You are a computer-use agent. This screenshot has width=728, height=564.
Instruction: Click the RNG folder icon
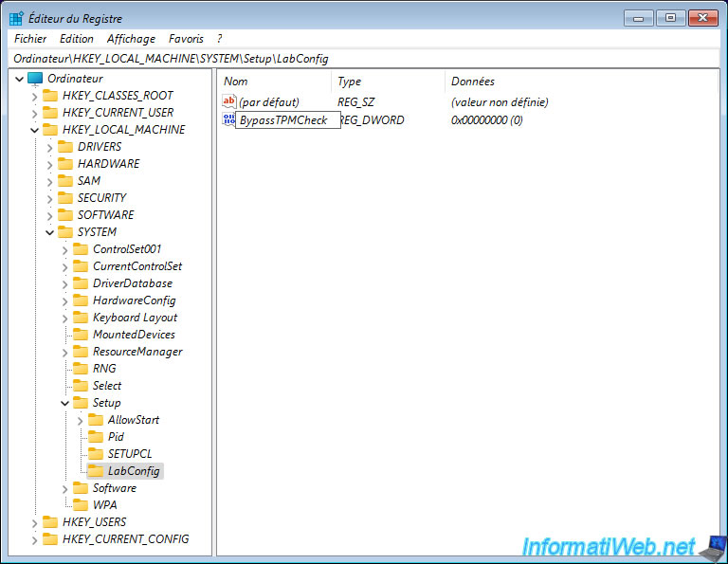point(81,369)
